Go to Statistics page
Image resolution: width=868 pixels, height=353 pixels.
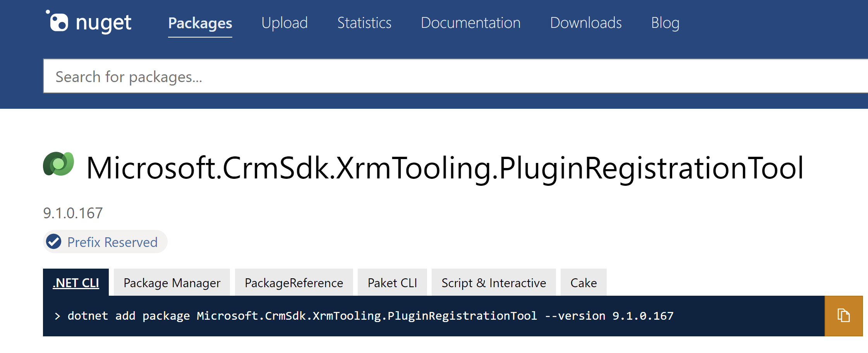[x=364, y=23]
